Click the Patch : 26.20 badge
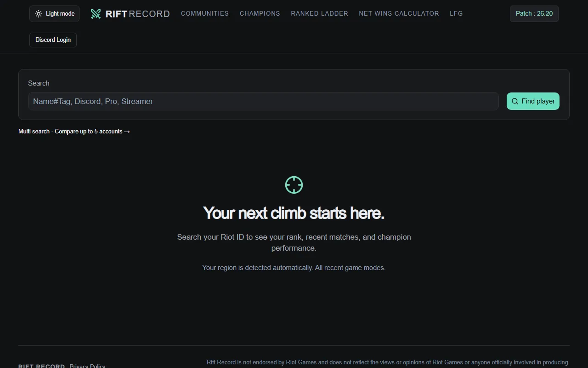Viewport: 588px width, 368px height. tap(534, 14)
